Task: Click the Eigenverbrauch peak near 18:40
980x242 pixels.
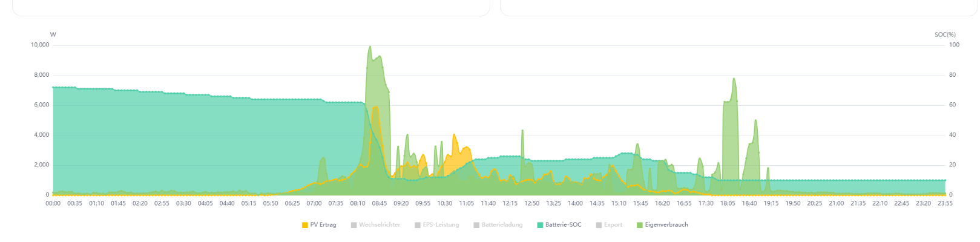Action: pos(755,121)
